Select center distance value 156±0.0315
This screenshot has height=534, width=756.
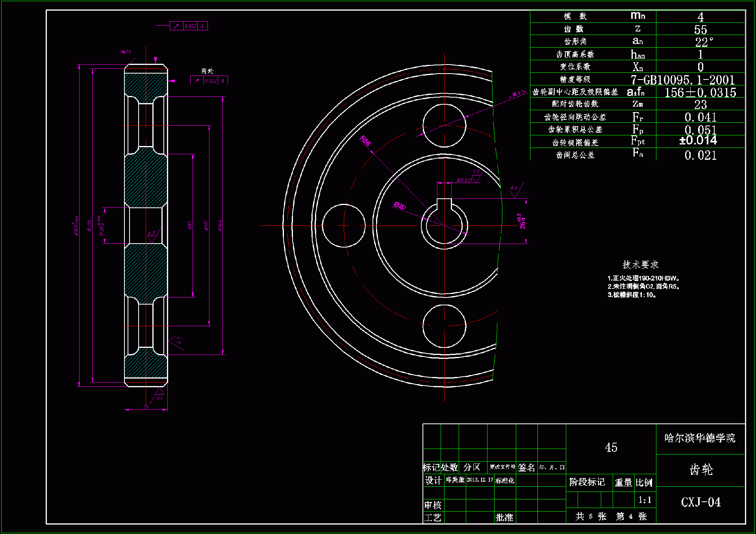pos(700,92)
